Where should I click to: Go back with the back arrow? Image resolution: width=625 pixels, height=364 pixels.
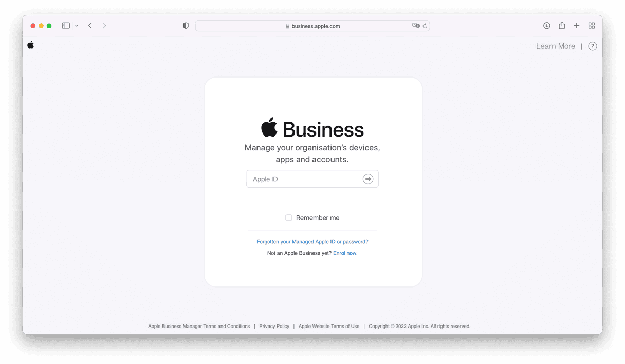pyautogui.click(x=90, y=26)
